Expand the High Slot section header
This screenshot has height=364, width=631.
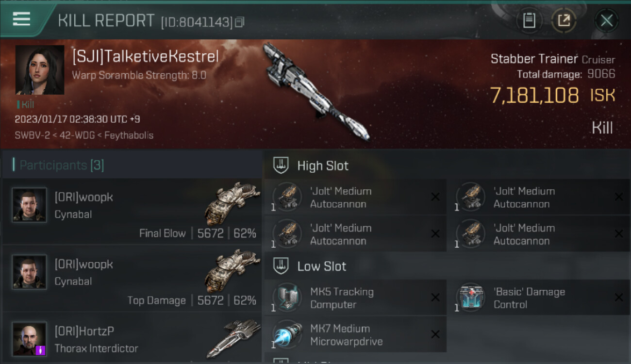pyautogui.click(x=448, y=165)
